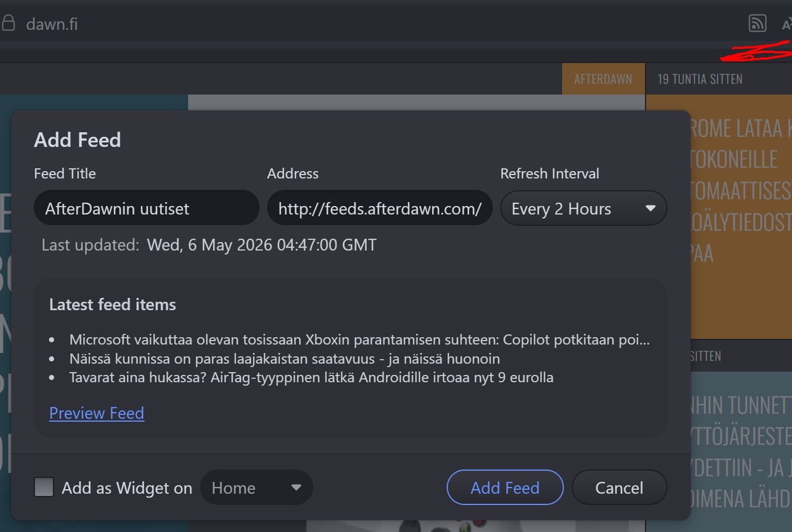The image size is (792, 532).
Task: Click the dawn.fi address bar URL
Action: 52,24
